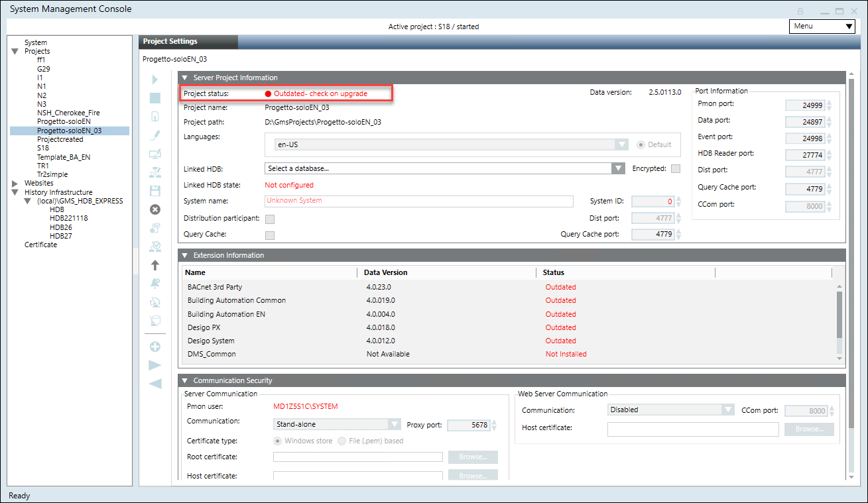This screenshot has height=503, width=868.
Task: Check the Encrypted checkbox
Action: [x=676, y=169]
